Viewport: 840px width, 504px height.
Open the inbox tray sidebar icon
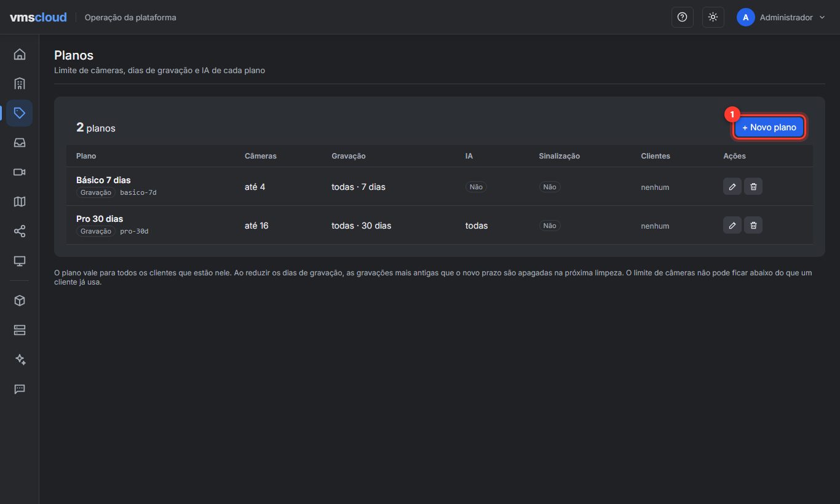pos(20,143)
